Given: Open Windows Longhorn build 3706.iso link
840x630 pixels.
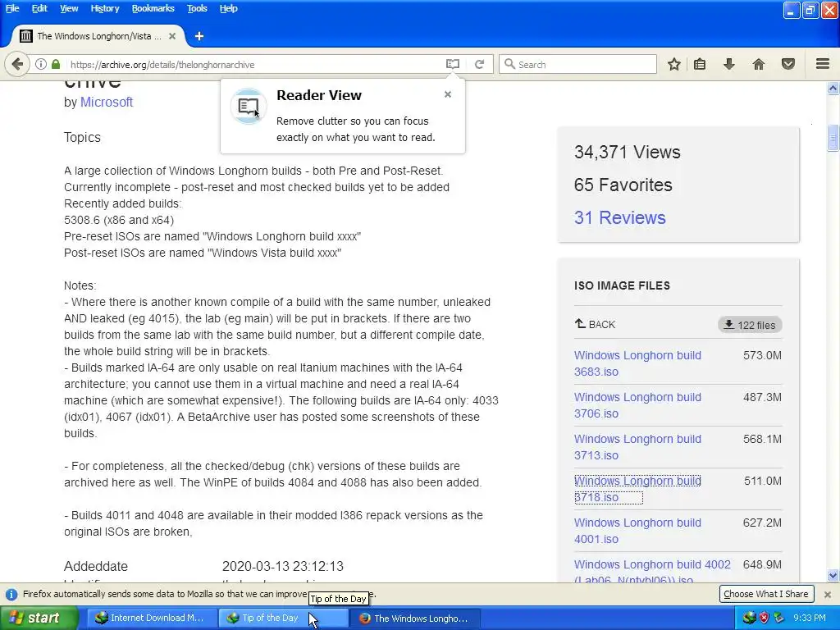Looking at the screenshot, I should click(x=637, y=405).
